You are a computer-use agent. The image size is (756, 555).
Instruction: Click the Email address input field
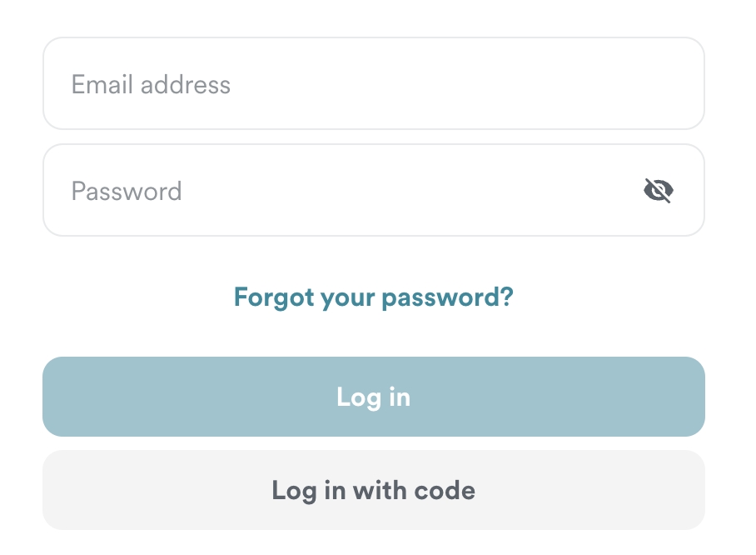[x=373, y=84]
